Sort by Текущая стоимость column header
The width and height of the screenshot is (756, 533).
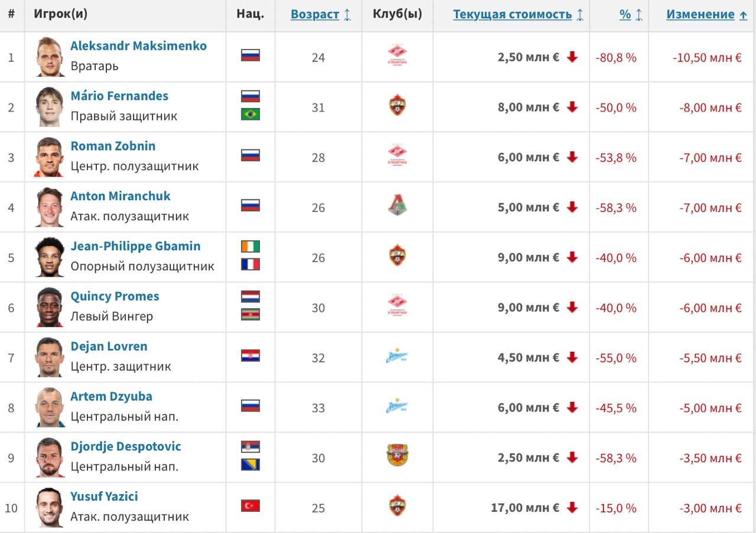(512, 15)
